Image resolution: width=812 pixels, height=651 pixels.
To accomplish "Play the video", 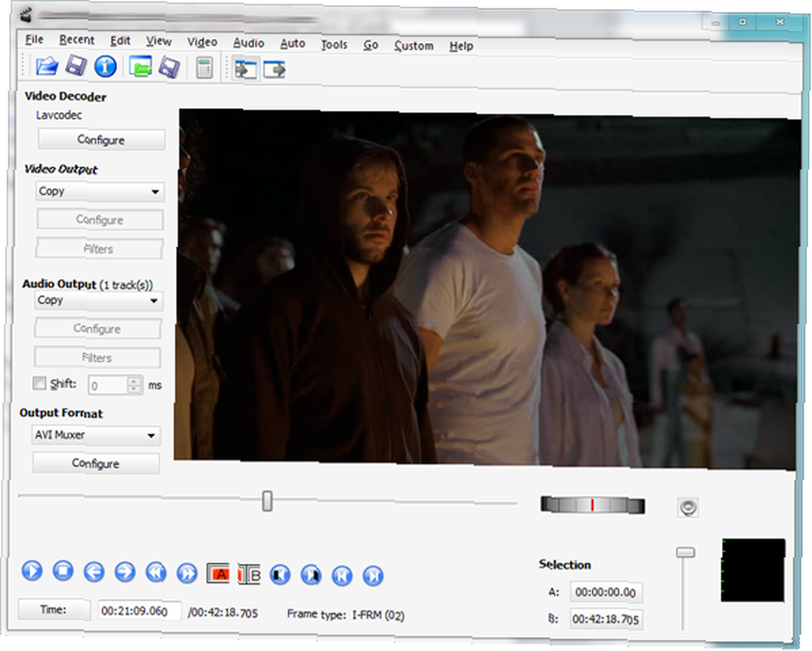I will (32, 571).
